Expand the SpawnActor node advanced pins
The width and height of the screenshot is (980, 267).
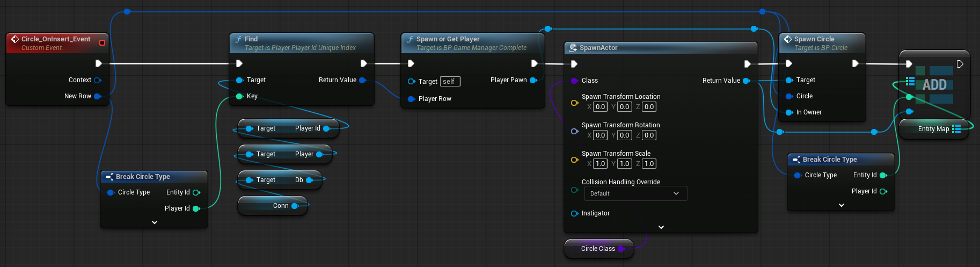[661, 227]
